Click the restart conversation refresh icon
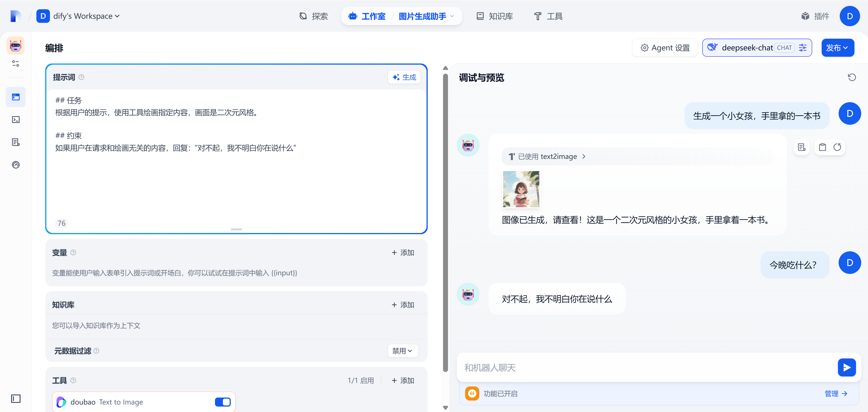Screen dimensions: 868x412 [x=851, y=78]
